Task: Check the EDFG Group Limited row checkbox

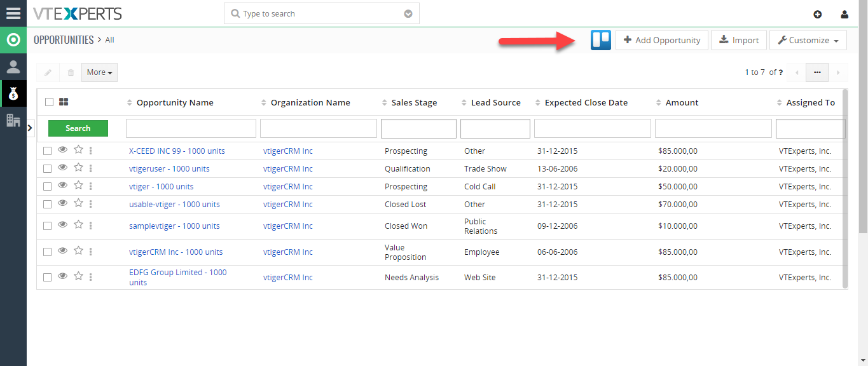Action: click(47, 278)
